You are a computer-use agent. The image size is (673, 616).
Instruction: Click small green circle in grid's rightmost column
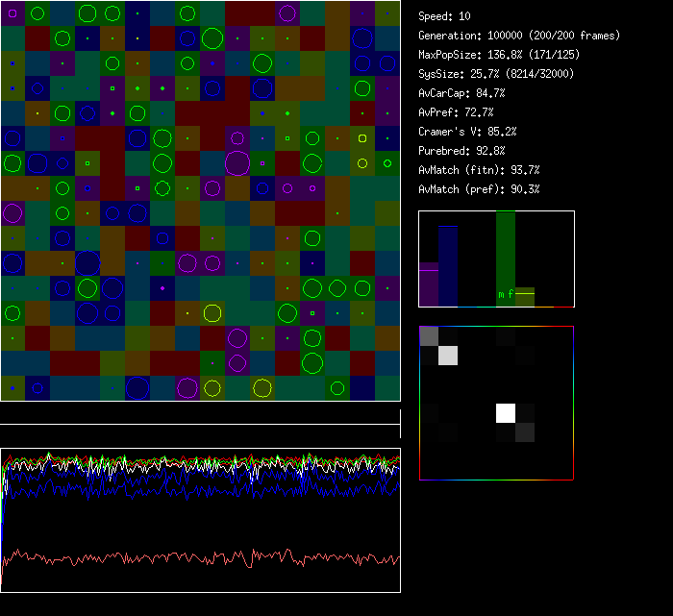pos(387,163)
